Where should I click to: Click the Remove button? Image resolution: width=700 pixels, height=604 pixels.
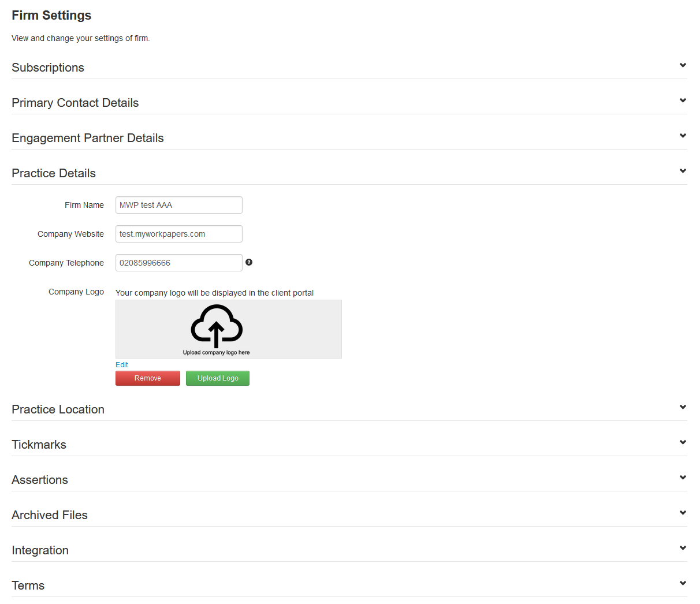click(x=147, y=378)
